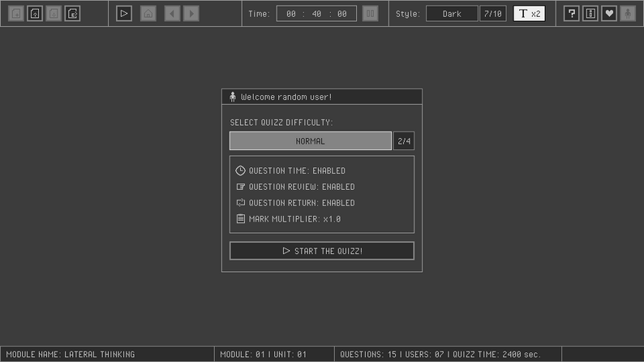Click the save/download file icon
This screenshot has width=644, height=362.
click(54, 14)
